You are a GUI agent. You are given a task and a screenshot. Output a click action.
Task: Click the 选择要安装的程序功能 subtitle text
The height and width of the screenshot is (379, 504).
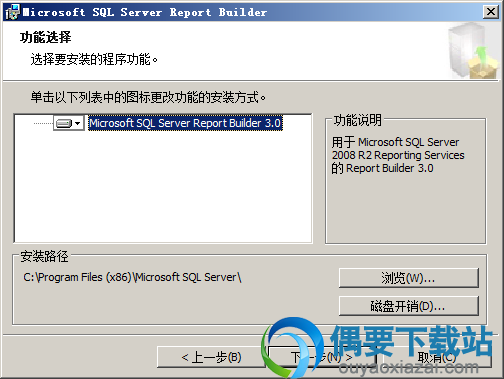tap(94, 60)
